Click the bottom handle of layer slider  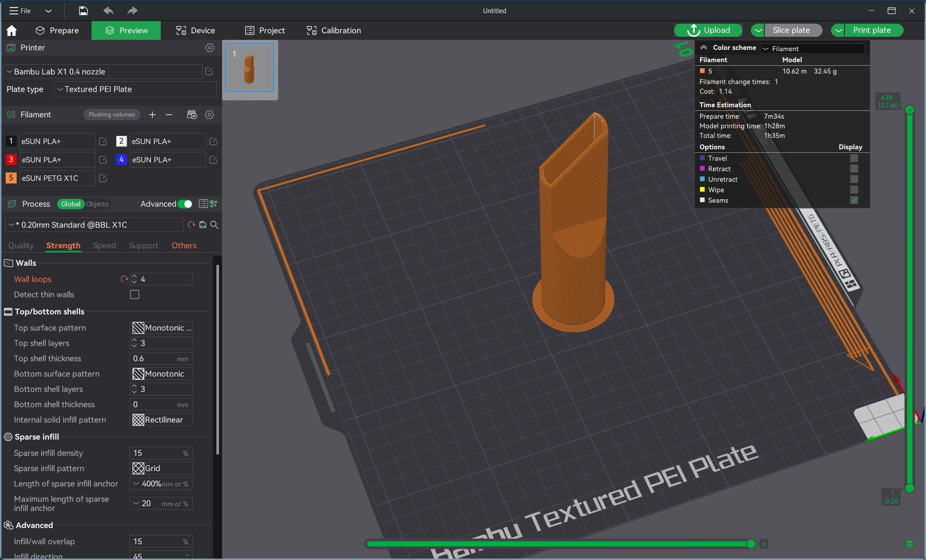click(x=910, y=488)
